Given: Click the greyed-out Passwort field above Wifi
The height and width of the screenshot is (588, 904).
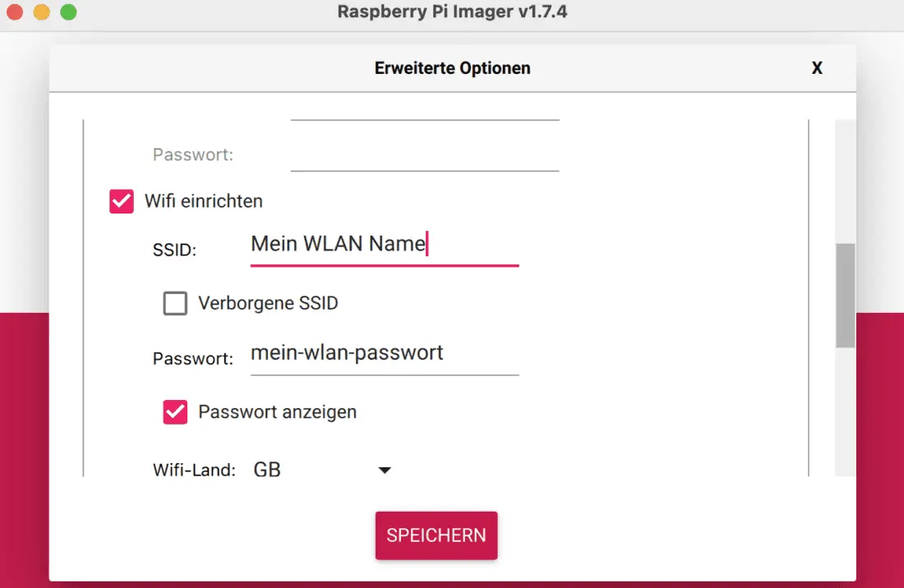Looking at the screenshot, I should tap(425, 154).
